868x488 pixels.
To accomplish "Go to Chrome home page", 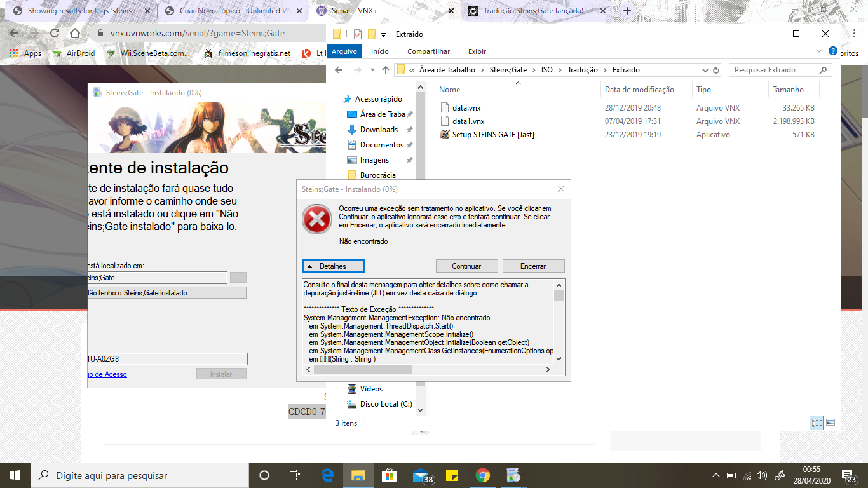I will coord(75,33).
